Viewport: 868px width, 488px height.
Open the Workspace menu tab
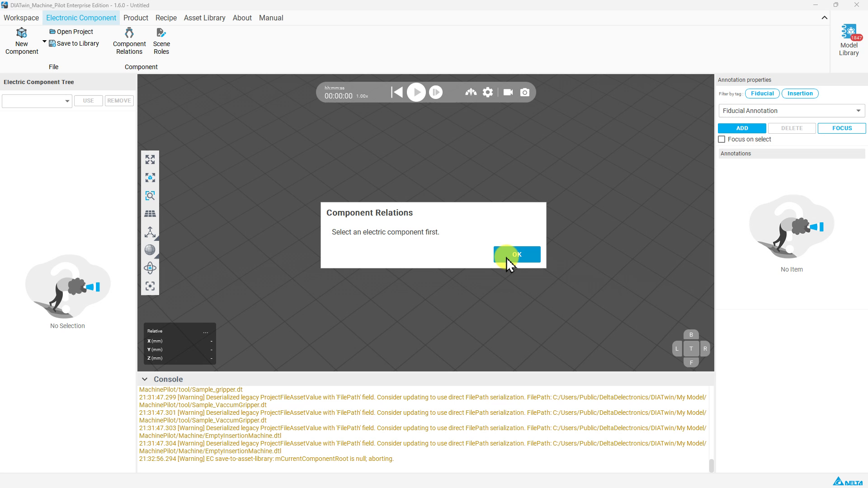(21, 18)
